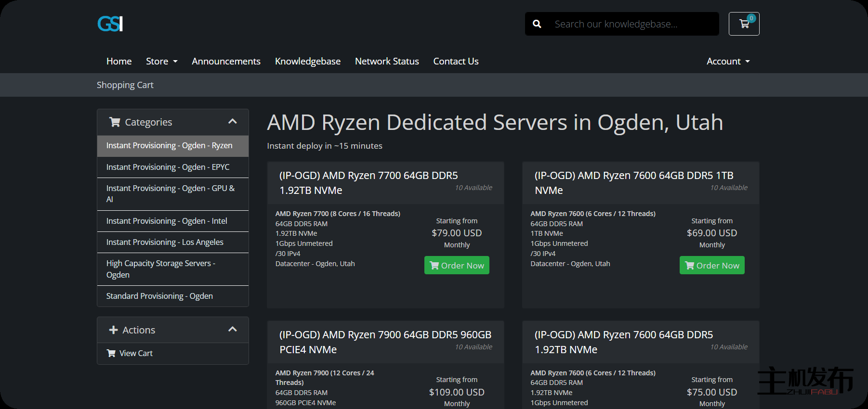
Task: Click the Ryzen 7600 64GB DDR5 1.92TB title
Action: [624, 342]
